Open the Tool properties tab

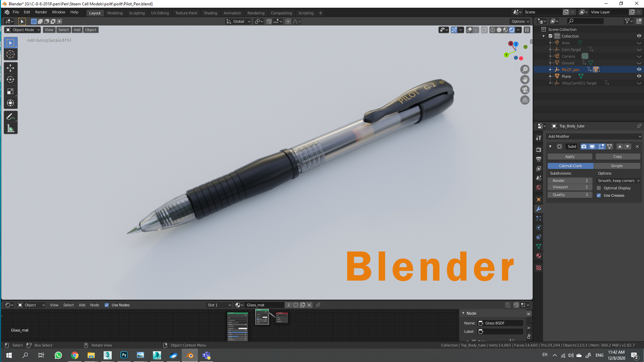[x=539, y=138]
